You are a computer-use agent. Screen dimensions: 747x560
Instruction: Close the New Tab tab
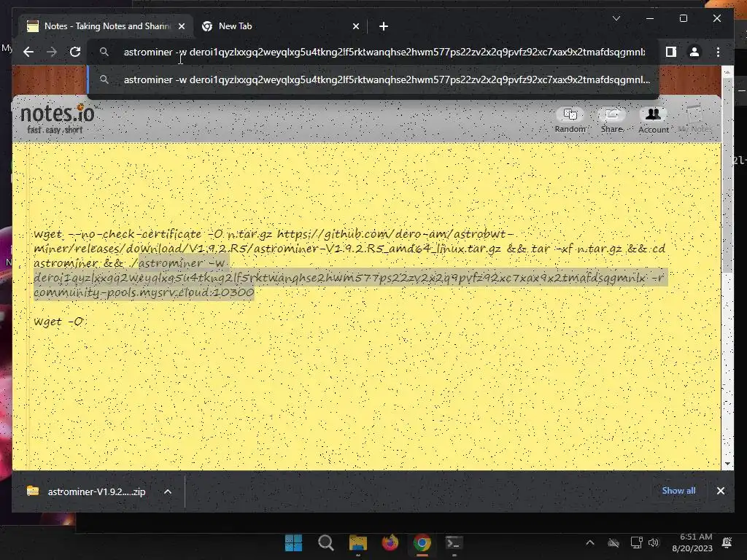[x=356, y=26]
